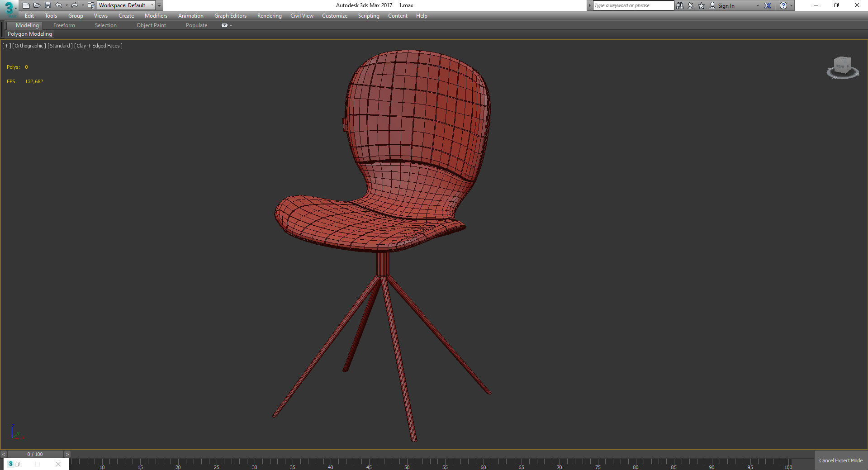Select the Object Paint ribbon tab

[x=151, y=25]
